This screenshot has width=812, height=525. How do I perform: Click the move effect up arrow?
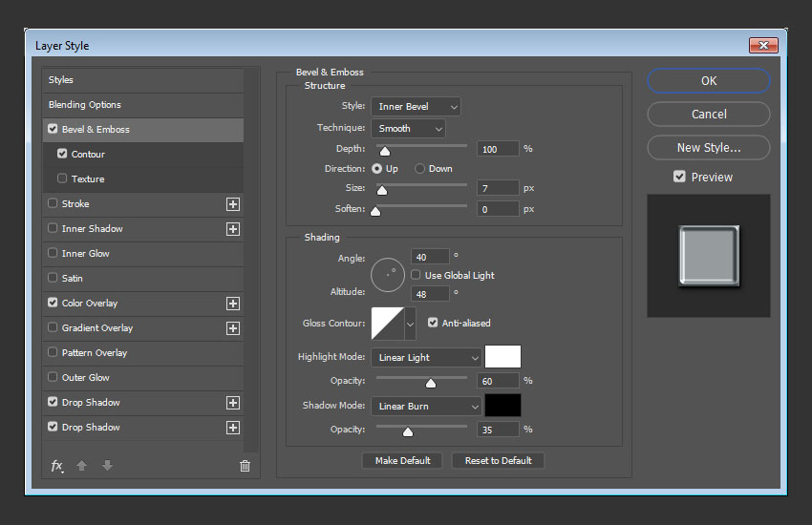coord(82,466)
